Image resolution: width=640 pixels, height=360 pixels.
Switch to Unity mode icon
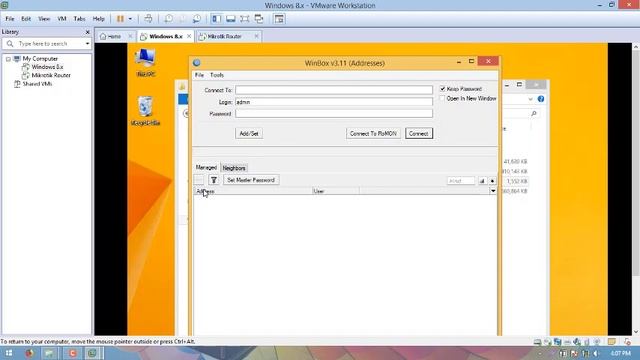pos(259,19)
